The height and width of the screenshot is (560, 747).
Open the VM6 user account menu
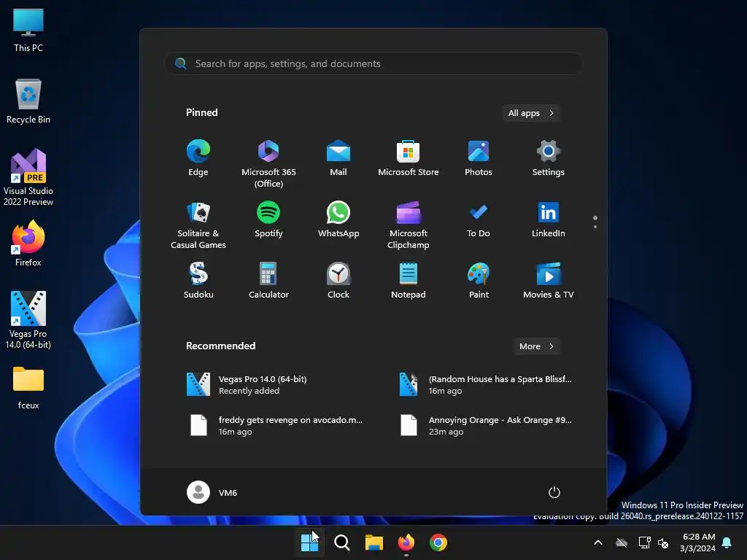[x=212, y=492]
